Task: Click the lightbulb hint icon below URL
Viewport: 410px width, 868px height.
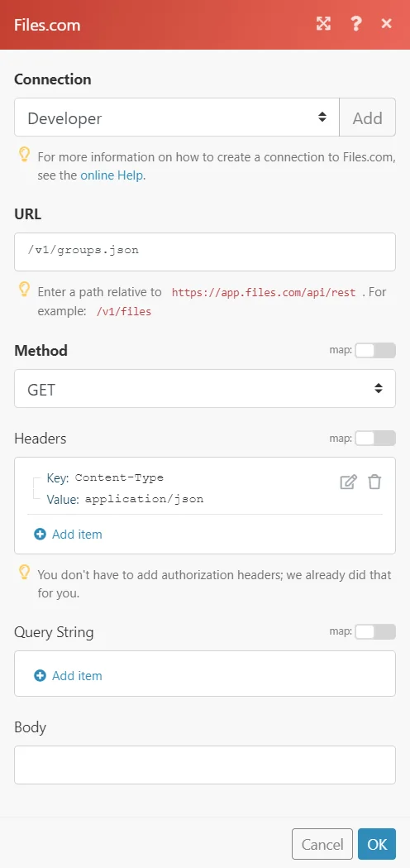Action: (24, 289)
